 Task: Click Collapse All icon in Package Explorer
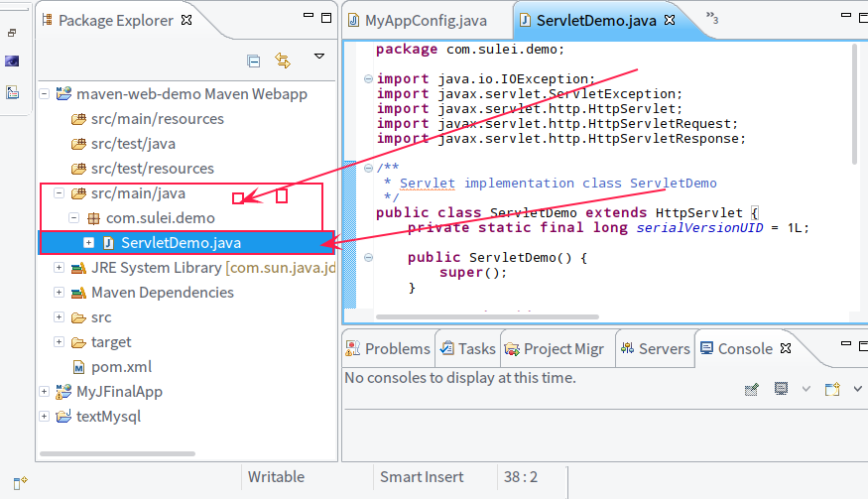[254, 61]
